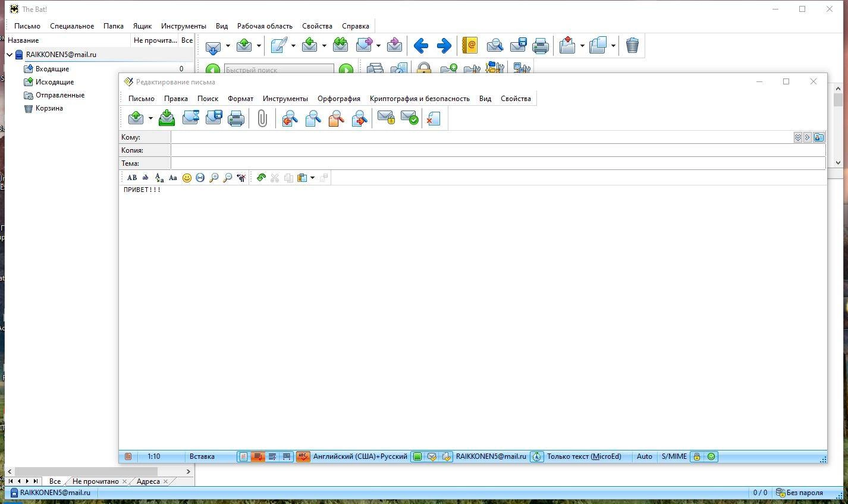848x504 pixels.
Task: Click the magnifier icon with red right arrow
Action: [359, 118]
